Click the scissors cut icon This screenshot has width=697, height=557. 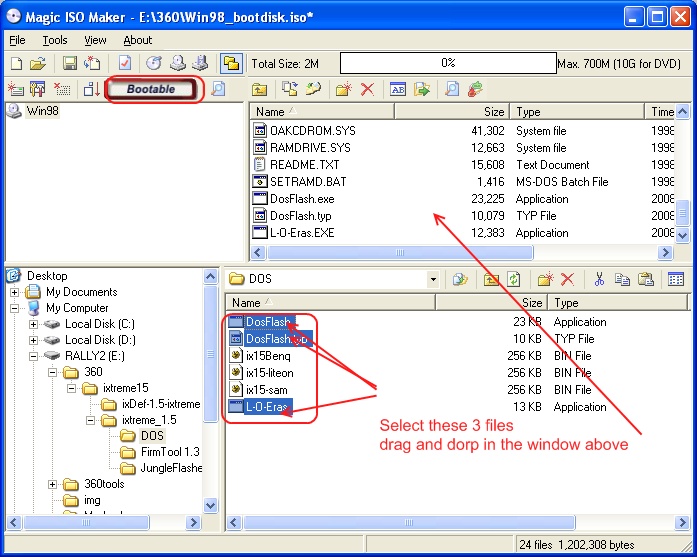coord(599,280)
